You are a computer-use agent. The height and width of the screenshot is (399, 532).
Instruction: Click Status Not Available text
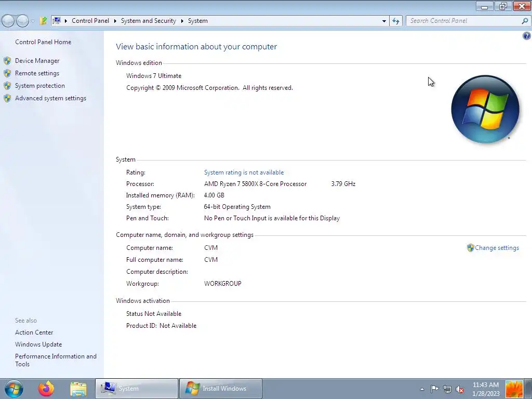(154, 314)
